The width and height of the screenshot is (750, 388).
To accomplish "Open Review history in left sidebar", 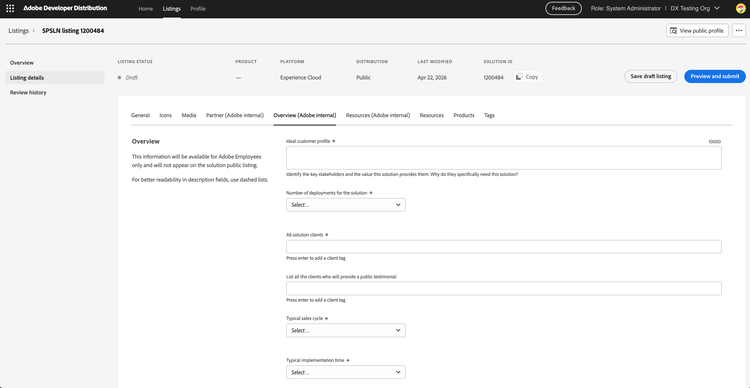I will 55,92.
